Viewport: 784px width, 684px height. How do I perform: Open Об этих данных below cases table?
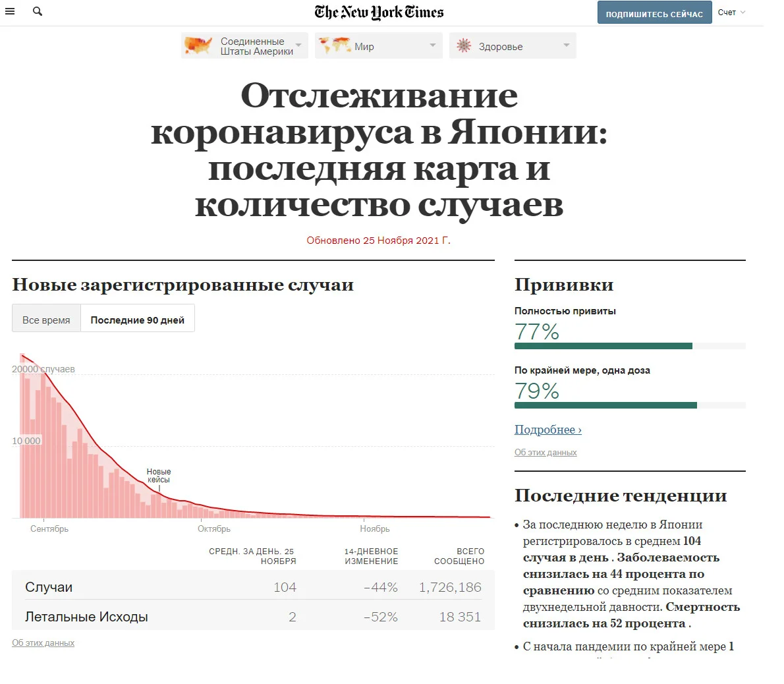(x=43, y=643)
